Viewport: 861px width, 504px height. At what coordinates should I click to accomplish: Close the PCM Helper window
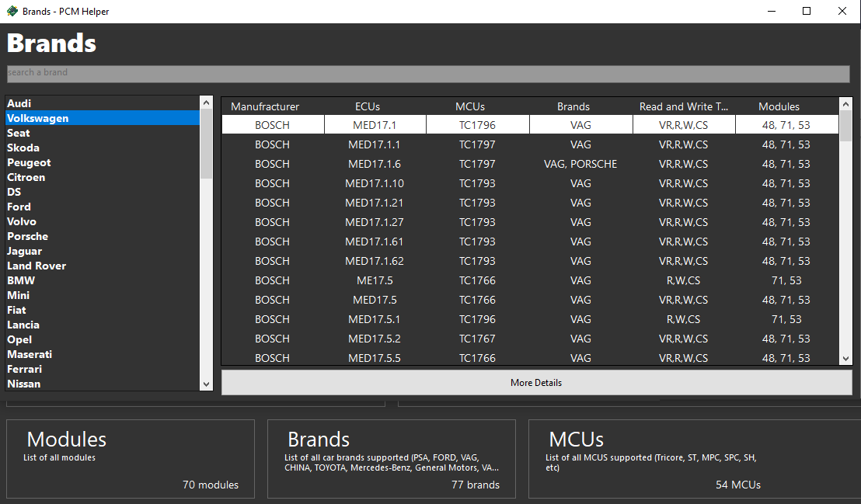[842, 11]
